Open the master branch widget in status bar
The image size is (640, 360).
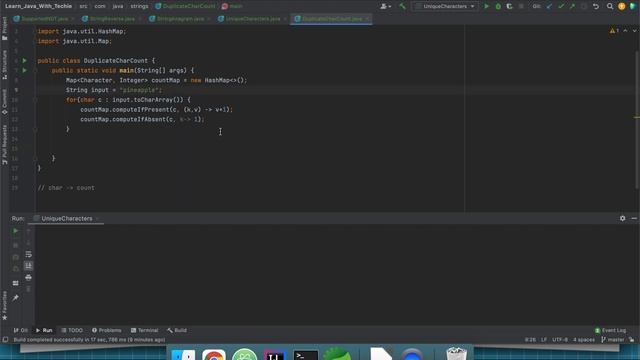coord(613,340)
